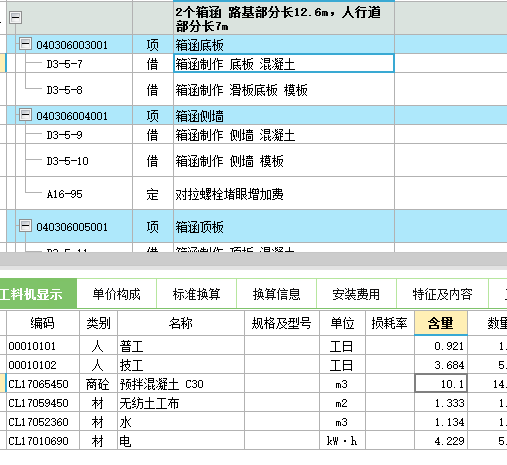Select tree row D3-5-9

click(x=64, y=135)
